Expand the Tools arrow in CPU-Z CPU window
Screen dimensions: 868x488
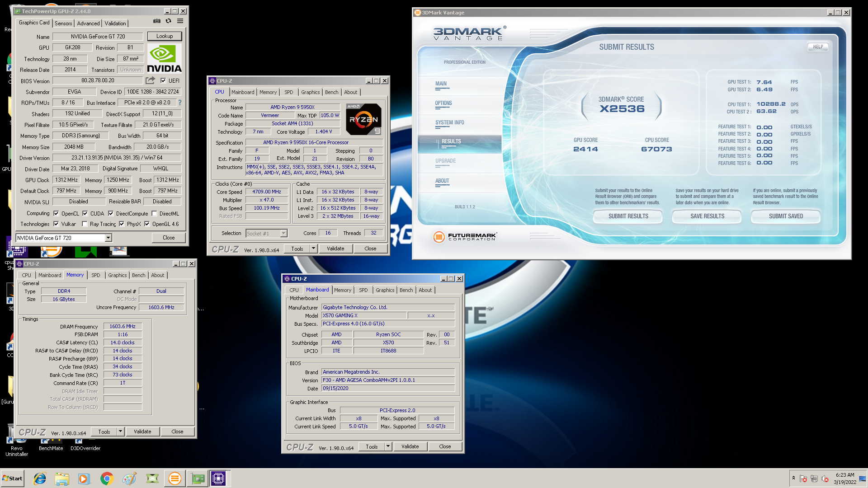pyautogui.click(x=313, y=249)
